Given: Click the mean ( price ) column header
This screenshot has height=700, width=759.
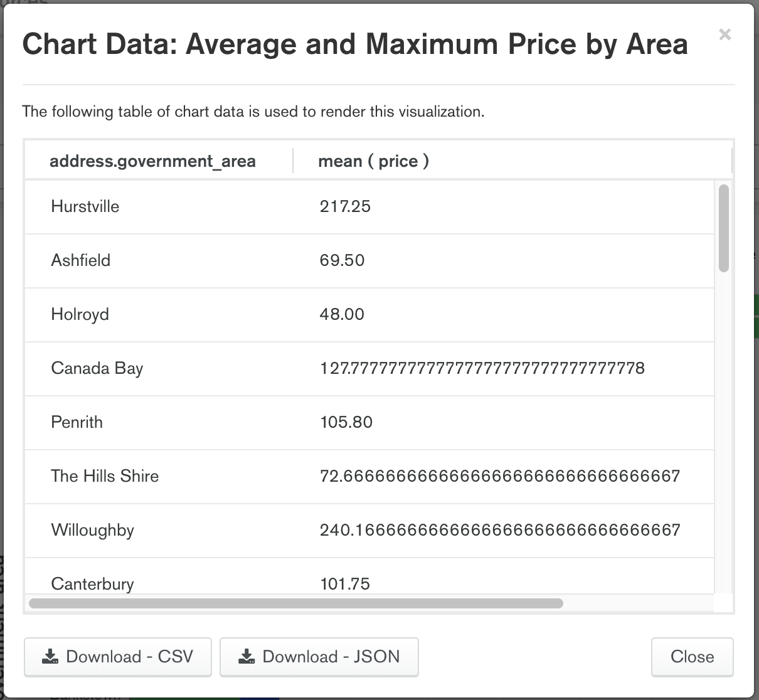Looking at the screenshot, I should (x=373, y=161).
